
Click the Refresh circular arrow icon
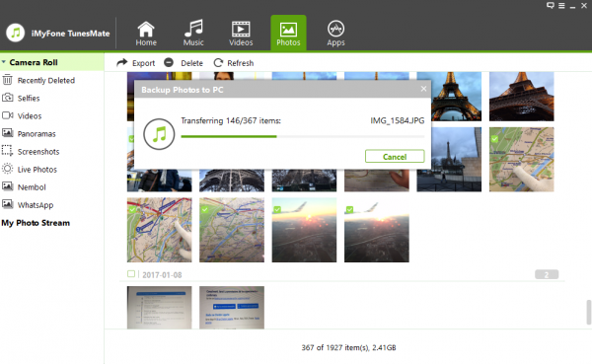click(218, 63)
